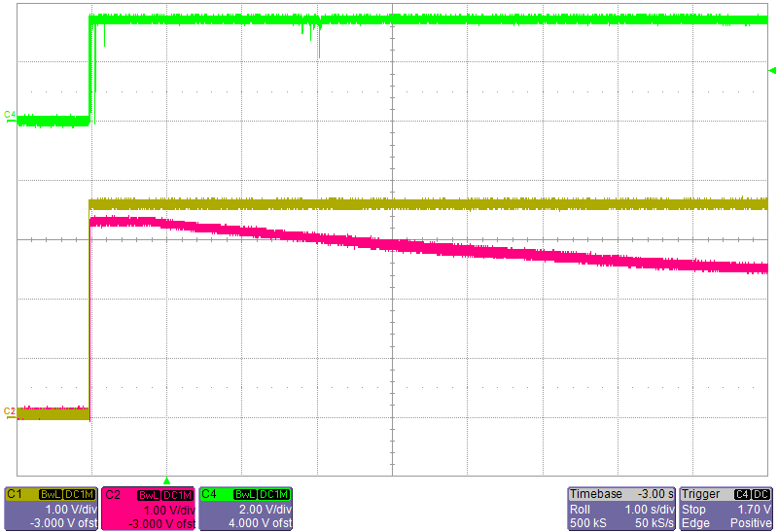Viewport: 778px width, 532px height.
Task: Select the C2 ground level marker on the grid
Action: click(10, 412)
